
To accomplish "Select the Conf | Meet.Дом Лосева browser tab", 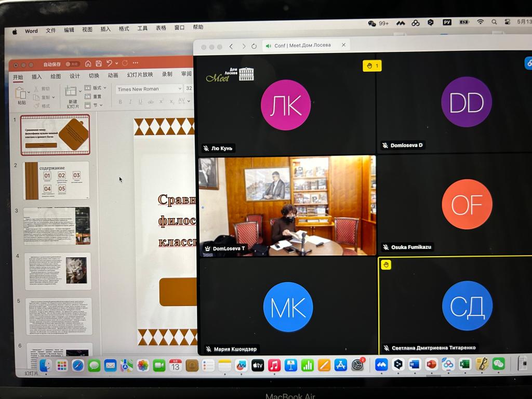I will point(305,46).
